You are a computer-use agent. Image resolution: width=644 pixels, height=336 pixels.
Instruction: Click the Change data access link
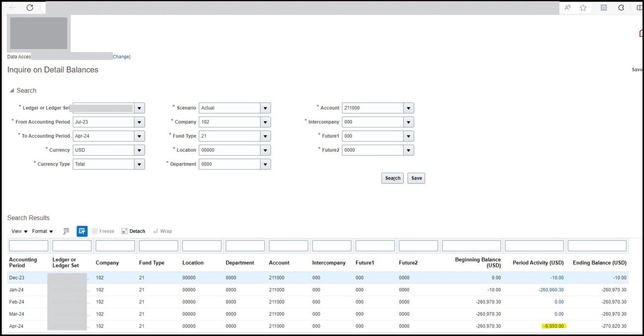(x=121, y=56)
